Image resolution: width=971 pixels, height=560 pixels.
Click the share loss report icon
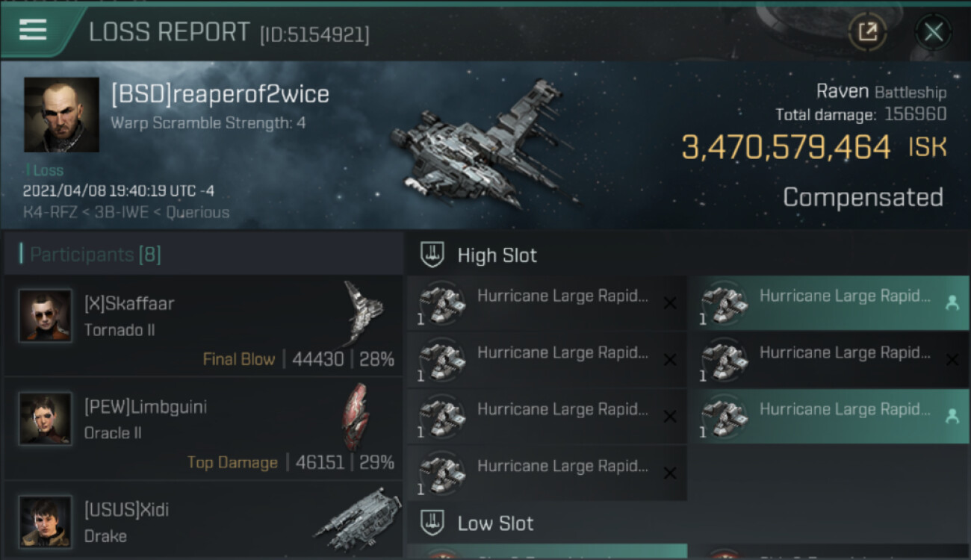point(867,31)
